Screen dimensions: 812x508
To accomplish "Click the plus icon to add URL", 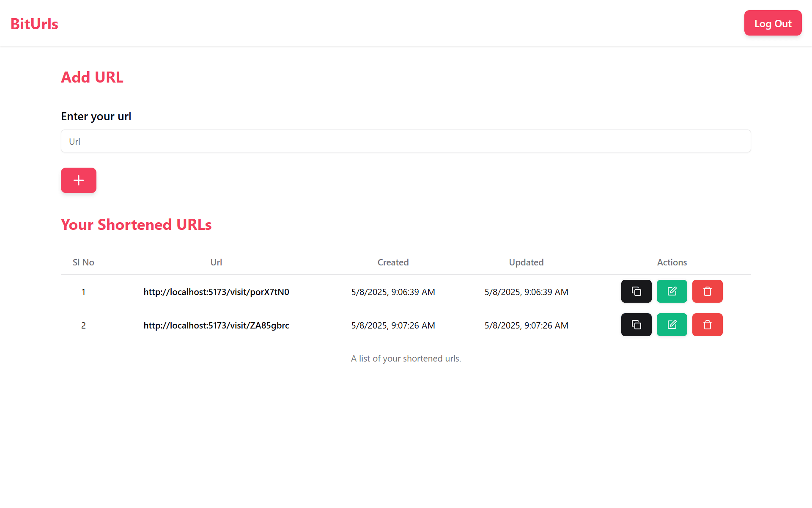I will click(78, 180).
